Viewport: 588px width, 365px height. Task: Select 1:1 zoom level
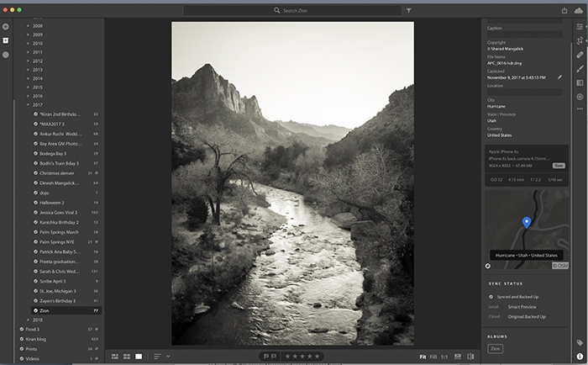(444, 357)
